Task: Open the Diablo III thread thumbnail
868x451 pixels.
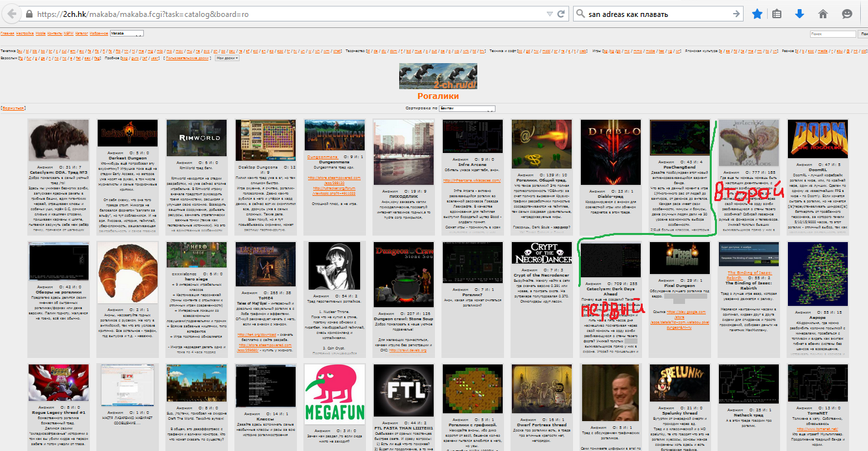Action: tap(611, 152)
